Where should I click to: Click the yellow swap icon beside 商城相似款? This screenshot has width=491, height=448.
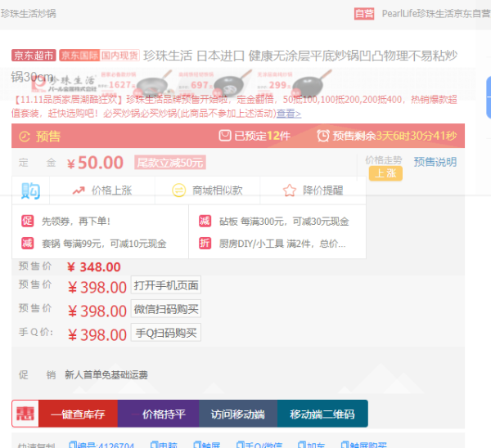tap(178, 190)
